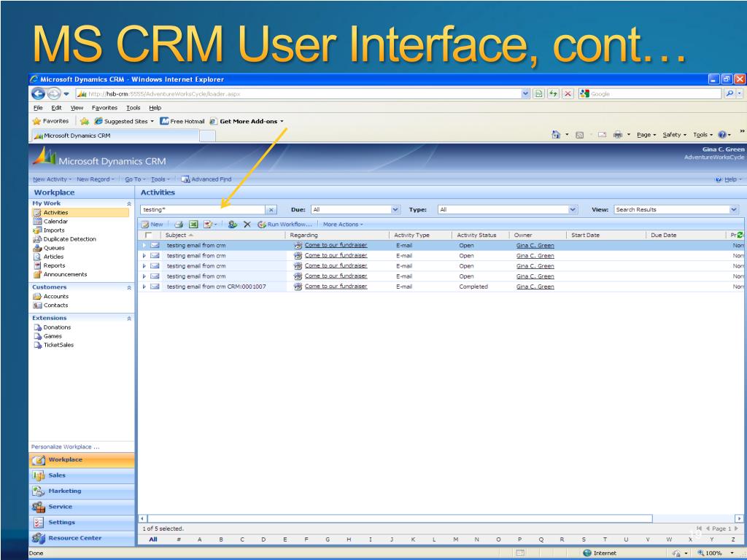Viewport: 747px width, 560px height.
Task: Collapse the Extensions section
Action: [129, 318]
